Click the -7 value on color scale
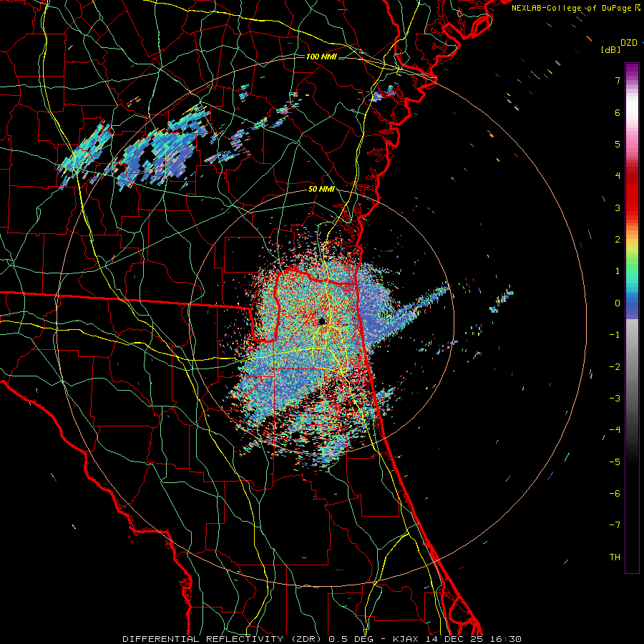Screen dimensions: 644x644 (x=615, y=525)
